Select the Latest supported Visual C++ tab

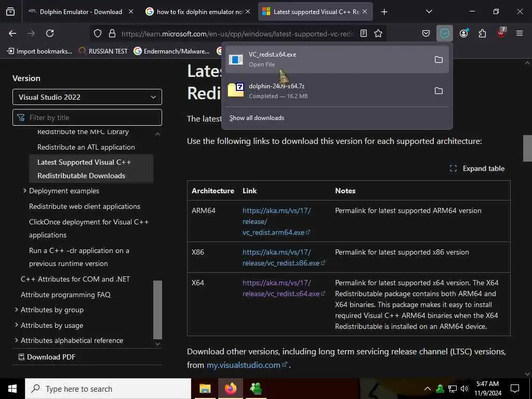315,11
